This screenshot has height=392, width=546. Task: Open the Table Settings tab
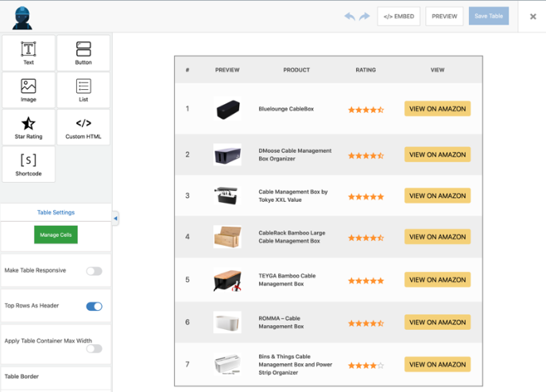tap(56, 212)
